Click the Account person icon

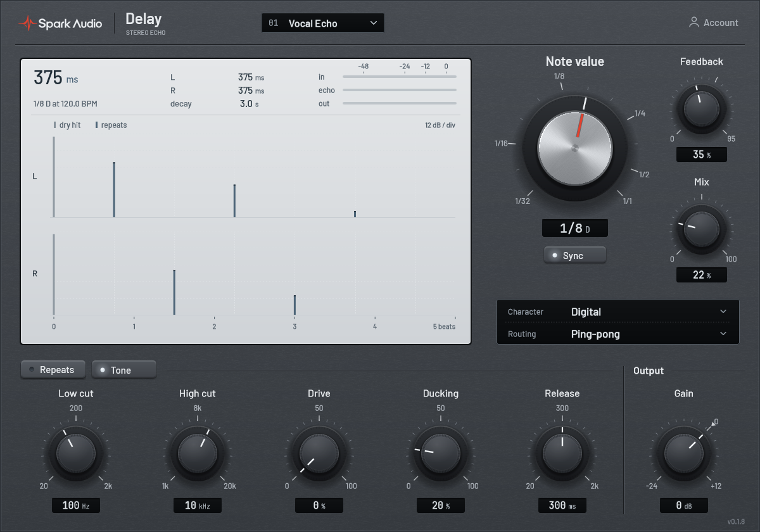(694, 22)
